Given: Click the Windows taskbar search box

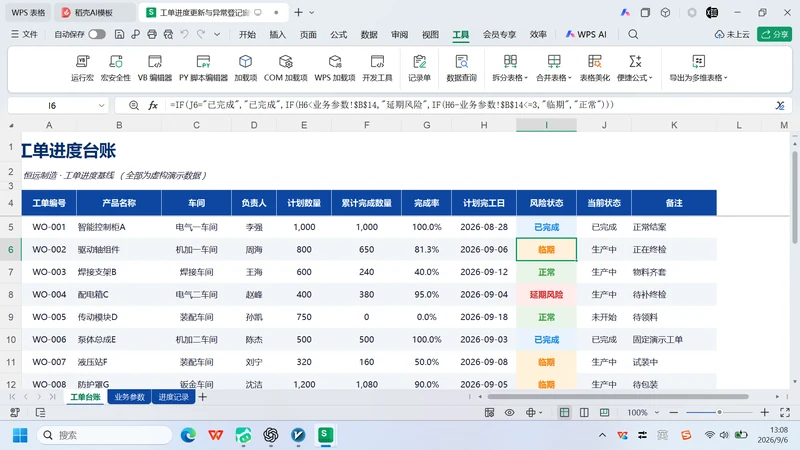Looking at the screenshot, I should coord(105,435).
